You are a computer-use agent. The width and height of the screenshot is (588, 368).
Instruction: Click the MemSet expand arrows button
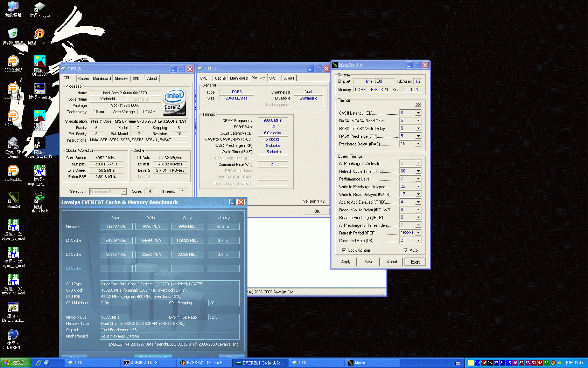(x=418, y=104)
